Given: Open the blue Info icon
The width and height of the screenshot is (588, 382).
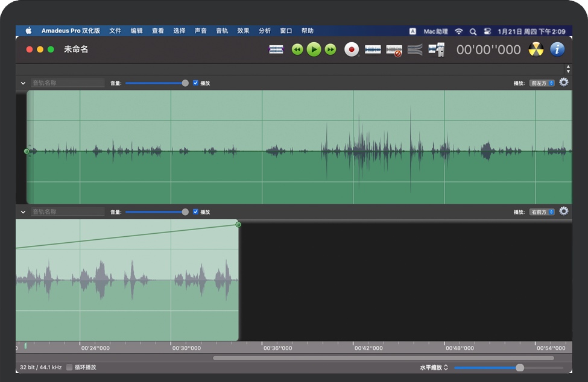Looking at the screenshot, I should coord(557,49).
